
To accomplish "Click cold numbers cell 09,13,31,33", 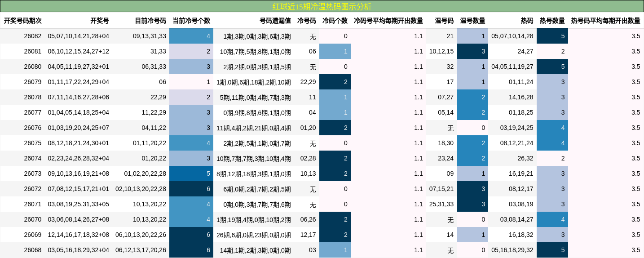I will pos(150,36).
